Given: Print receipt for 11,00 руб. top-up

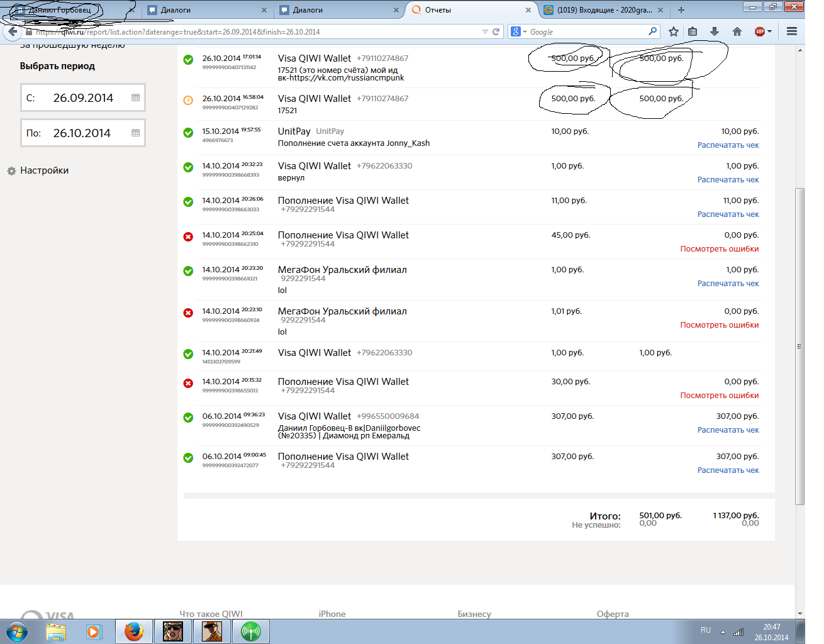Looking at the screenshot, I should [x=728, y=214].
